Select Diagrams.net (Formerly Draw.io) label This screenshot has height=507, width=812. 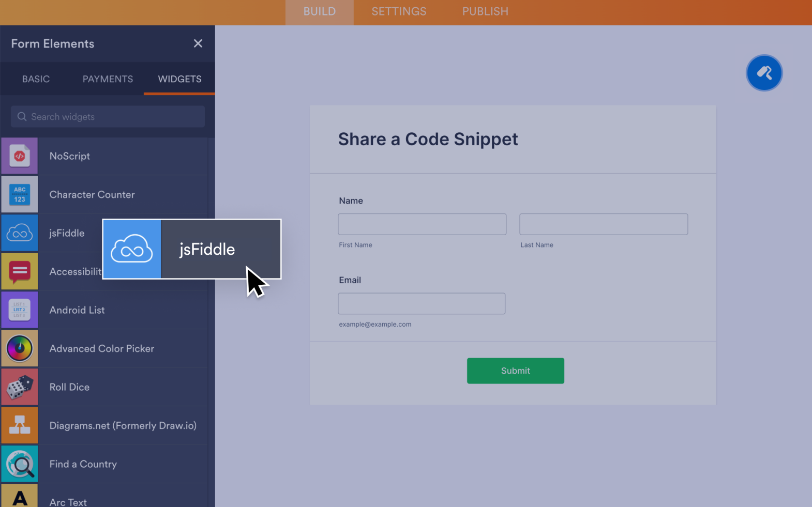pos(123,426)
